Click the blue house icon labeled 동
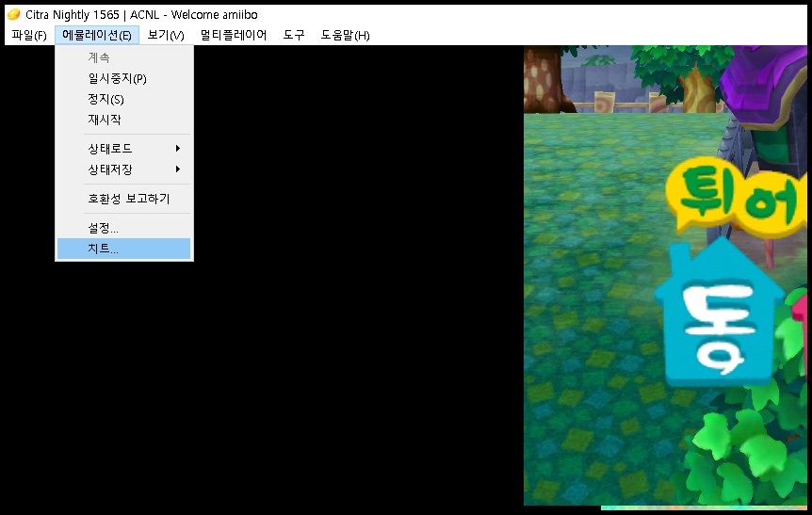The height and width of the screenshot is (515, 812). tap(720, 312)
